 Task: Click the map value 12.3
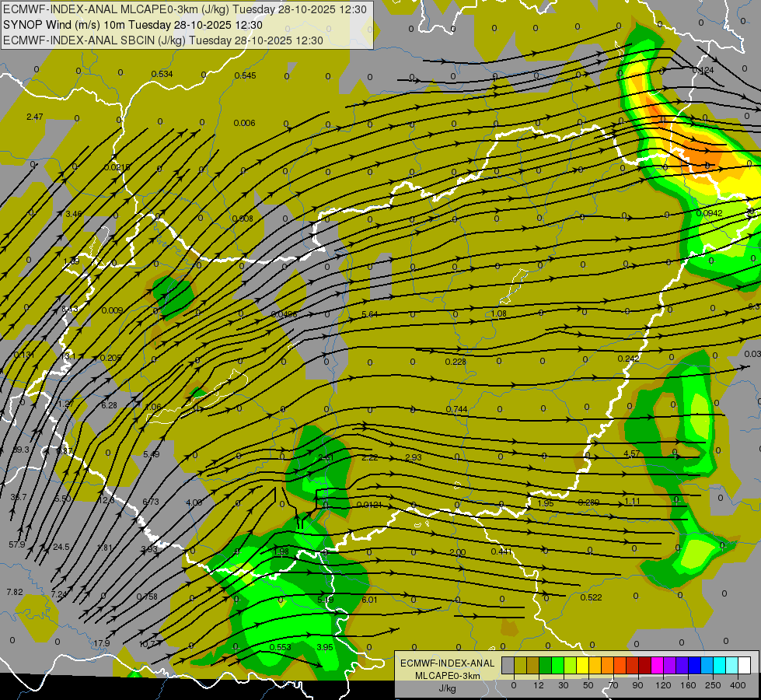pyautogui.click(x=106, y=500)
